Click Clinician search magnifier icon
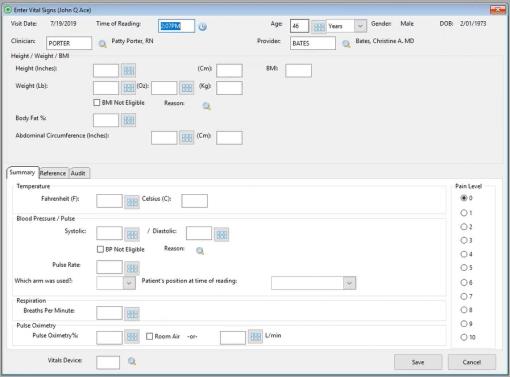 coord(103,44)
